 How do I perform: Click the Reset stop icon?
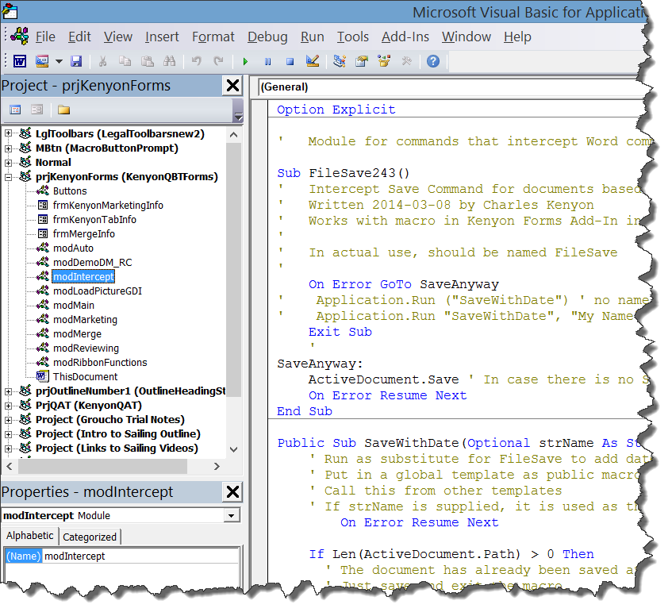coord(290,62)
